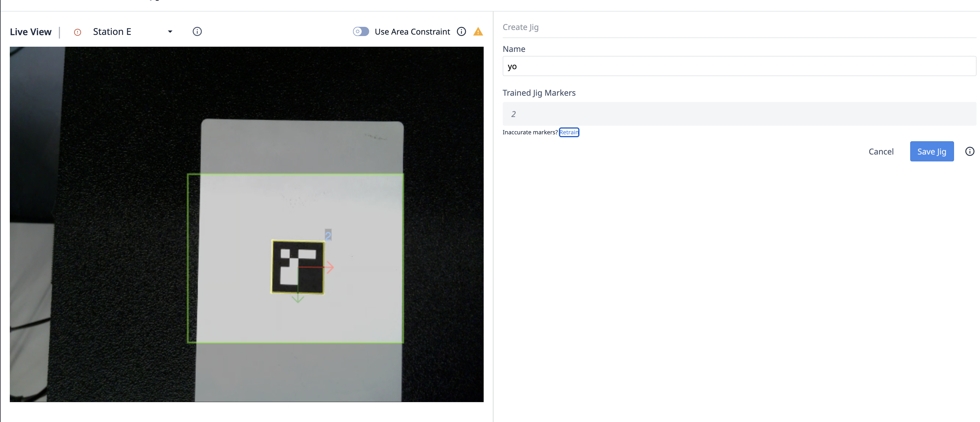
Task: Click the info icon beside Station E
Action: pos(197,31)
